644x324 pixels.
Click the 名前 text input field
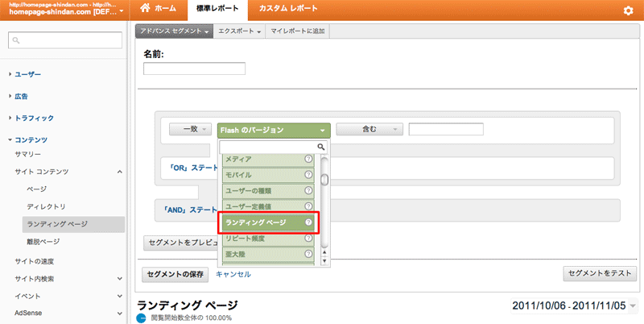[x=194, y=69]
